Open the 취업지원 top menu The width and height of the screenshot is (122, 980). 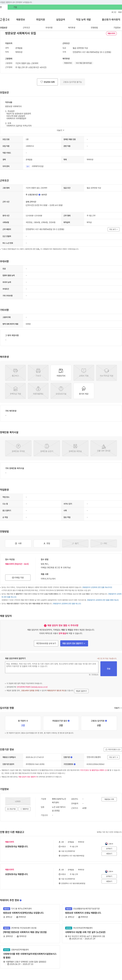pyautogui.click(x=41, y=19)
